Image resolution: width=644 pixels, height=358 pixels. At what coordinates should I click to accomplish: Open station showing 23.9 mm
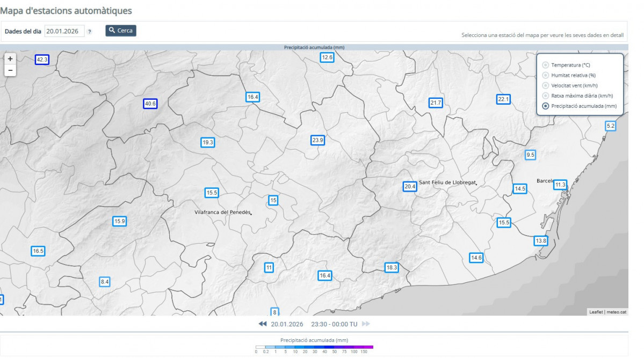coord(317,140)
